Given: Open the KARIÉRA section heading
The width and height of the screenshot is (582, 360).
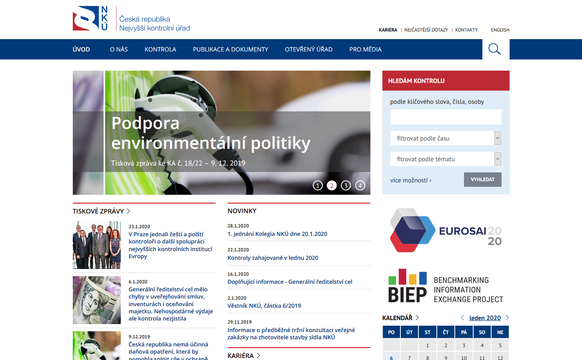Looking at the screenshot, I should [241, 356].
